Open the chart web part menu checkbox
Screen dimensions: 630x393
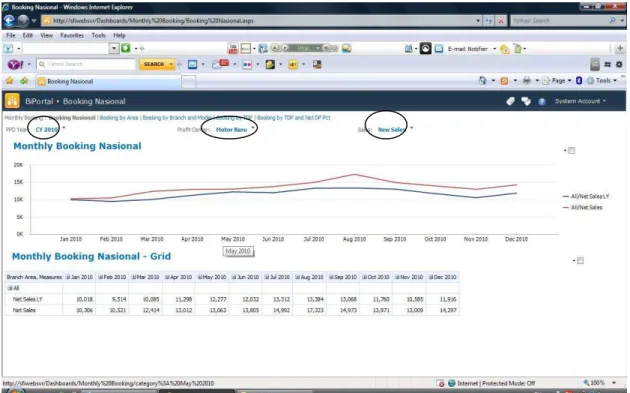[571, 150]
